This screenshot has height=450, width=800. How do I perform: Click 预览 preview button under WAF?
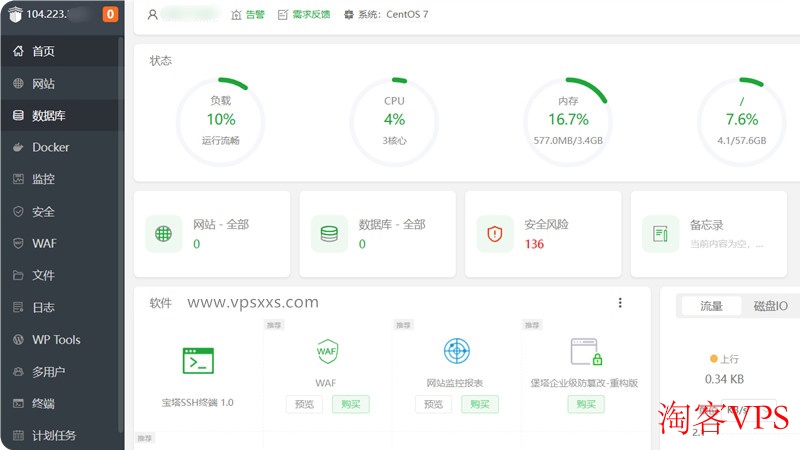[x=304, y=404]
